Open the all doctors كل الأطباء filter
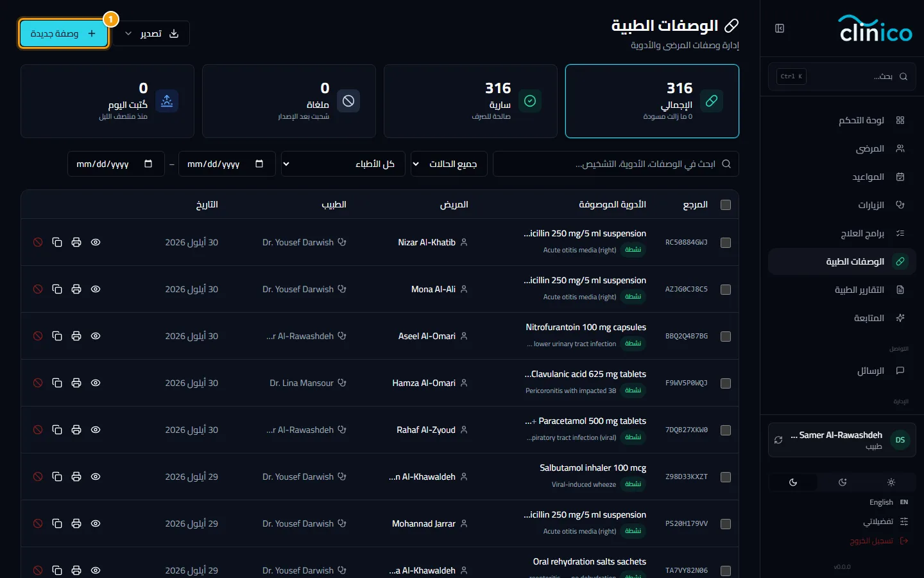This screenshot has height=578, width=924. pyautogui.click(x=343, y=164)
